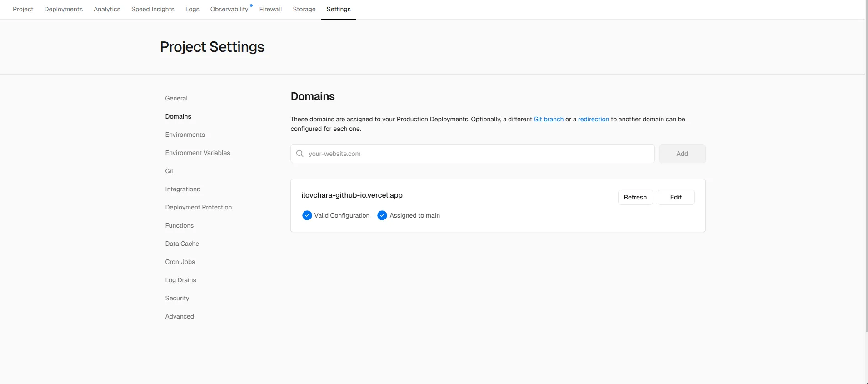Select Advanced in the settings sidebar
This screenshot has width=868, height=384.
point(180,316)
